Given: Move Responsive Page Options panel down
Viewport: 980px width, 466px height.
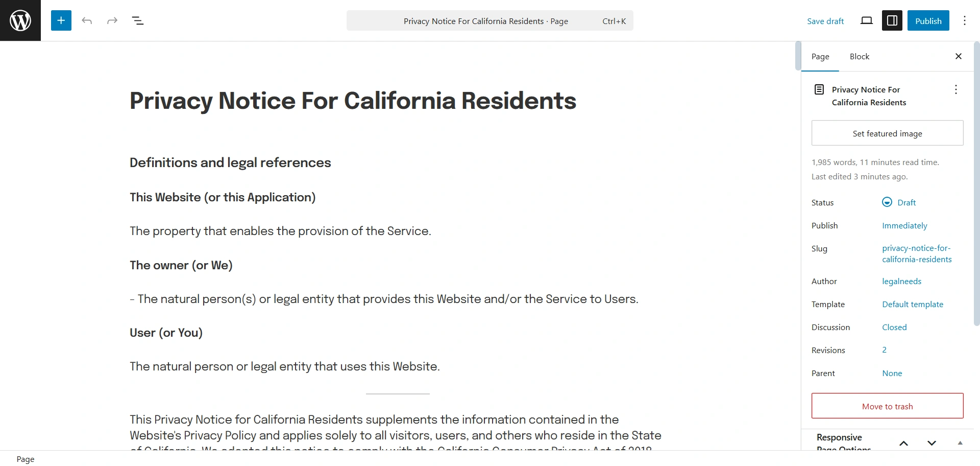Looking at the screenshot, I should coord(932,443).
